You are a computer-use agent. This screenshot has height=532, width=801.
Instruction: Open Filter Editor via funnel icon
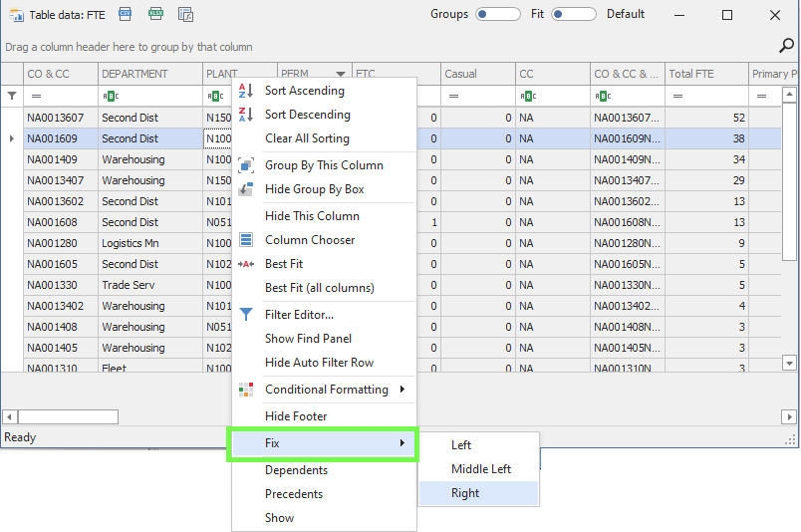pyautogui.click(x=246, y=315)
